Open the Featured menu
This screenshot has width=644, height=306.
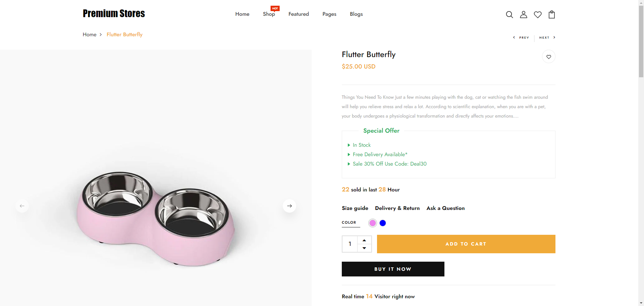coord(299,14)
